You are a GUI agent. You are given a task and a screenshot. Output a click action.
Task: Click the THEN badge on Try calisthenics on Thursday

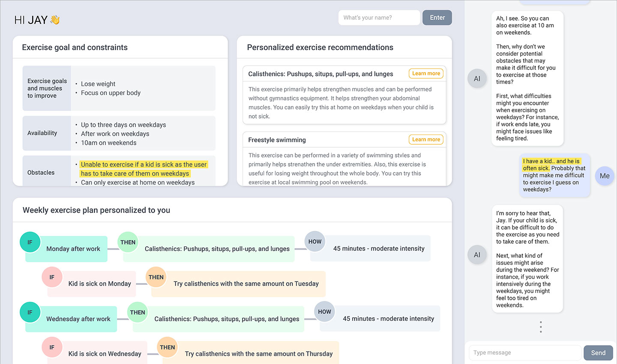(167, 347)
